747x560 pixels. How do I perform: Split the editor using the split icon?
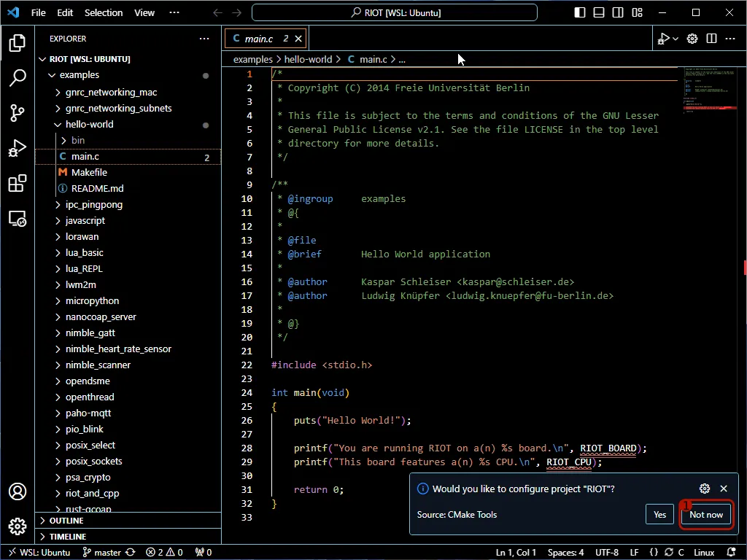pos(710,38)
